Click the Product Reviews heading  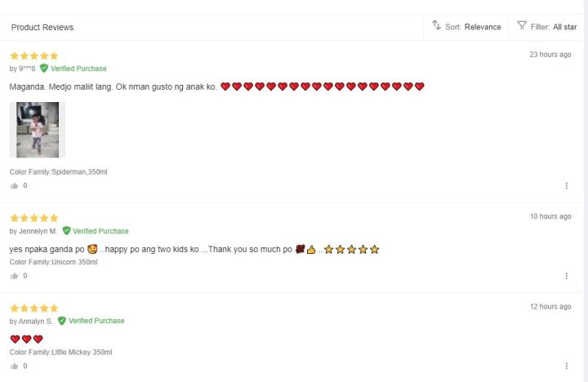point(42,27)
